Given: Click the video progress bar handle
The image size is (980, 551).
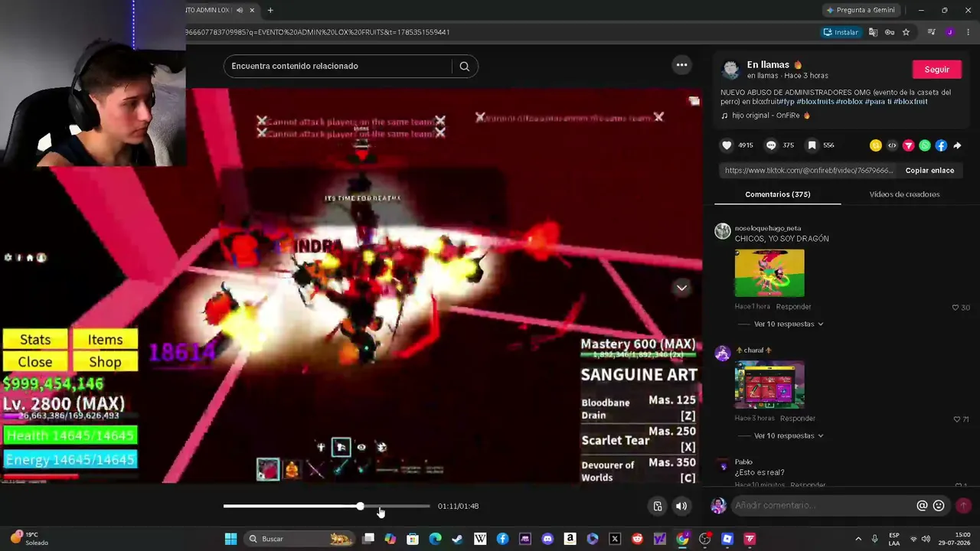Looking at the screenshot, I should [360, 506].
